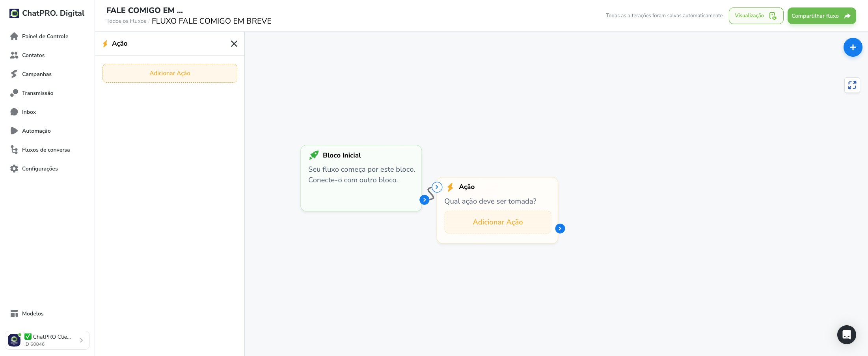The height and width of the screenshot is (356, 868).
Task: Click the lightning bolt icon in Ação panel header
Action: point(105,44)
